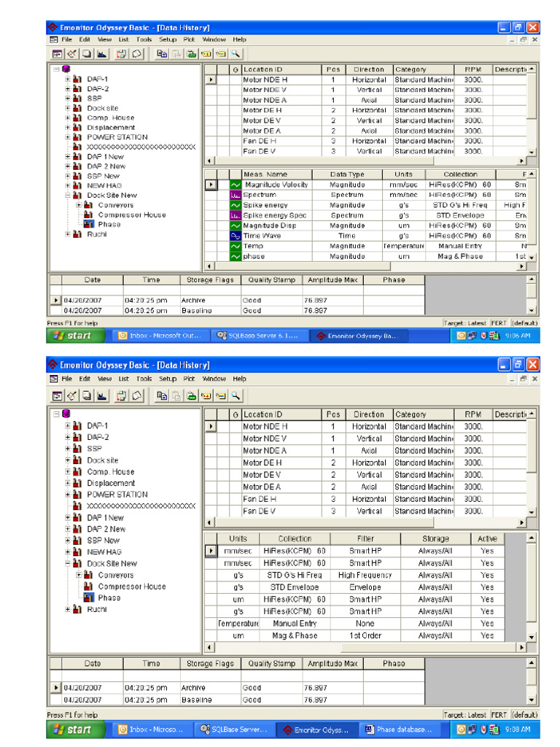560x747 pixels.
Task: Click the right arrow of lower measurement list's horizontal scrollbar
Action: (522, 648)
